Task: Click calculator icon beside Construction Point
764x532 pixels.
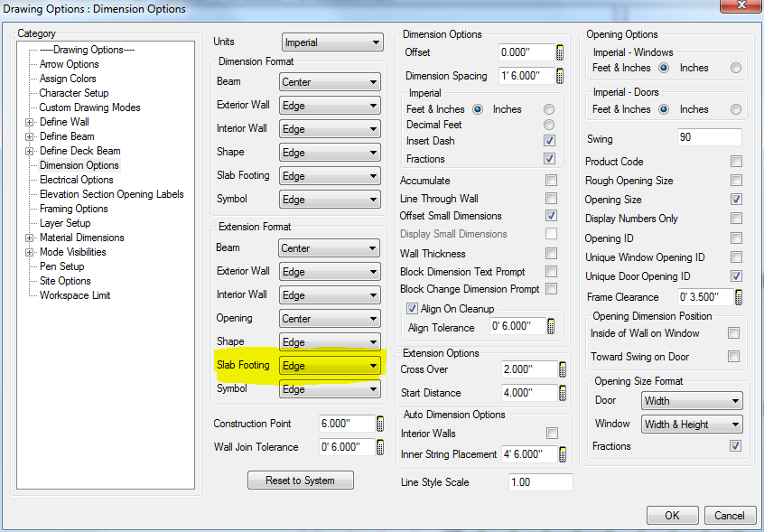Action: 380,424
